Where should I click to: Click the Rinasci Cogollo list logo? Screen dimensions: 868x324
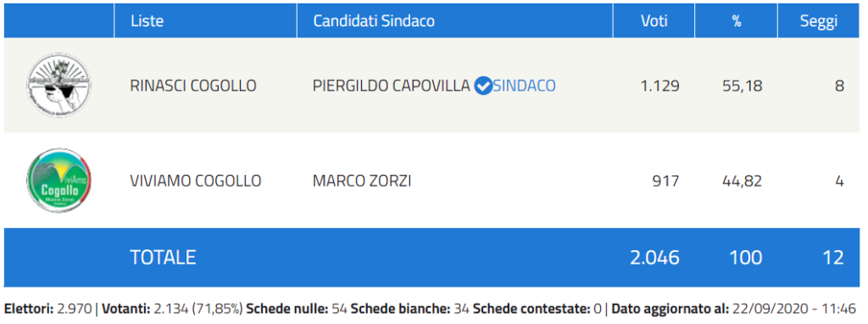point(58,86)
